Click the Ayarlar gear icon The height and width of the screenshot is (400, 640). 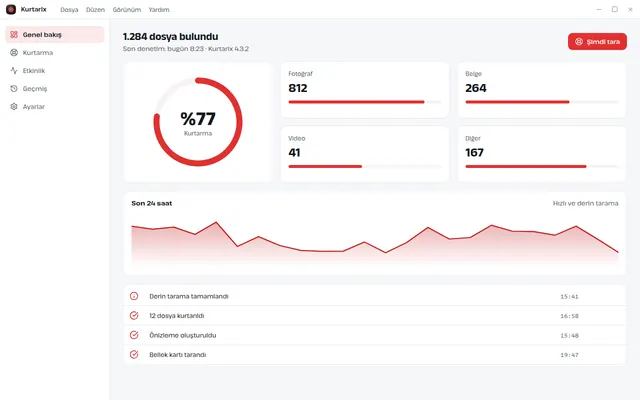coord(14,107)
